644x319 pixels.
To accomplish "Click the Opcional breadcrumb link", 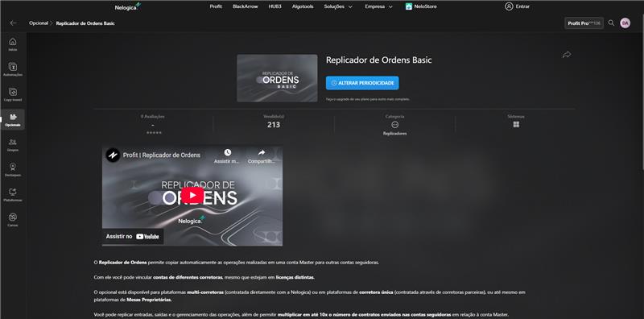I will (39, 23).
